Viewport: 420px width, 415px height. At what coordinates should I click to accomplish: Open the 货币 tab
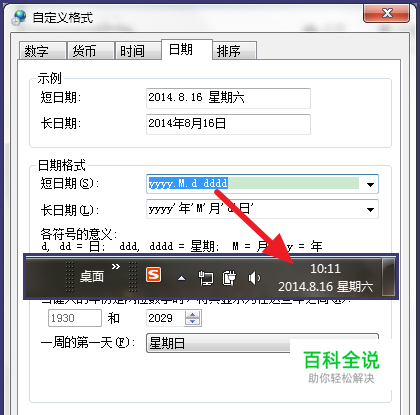coord(90,51)
